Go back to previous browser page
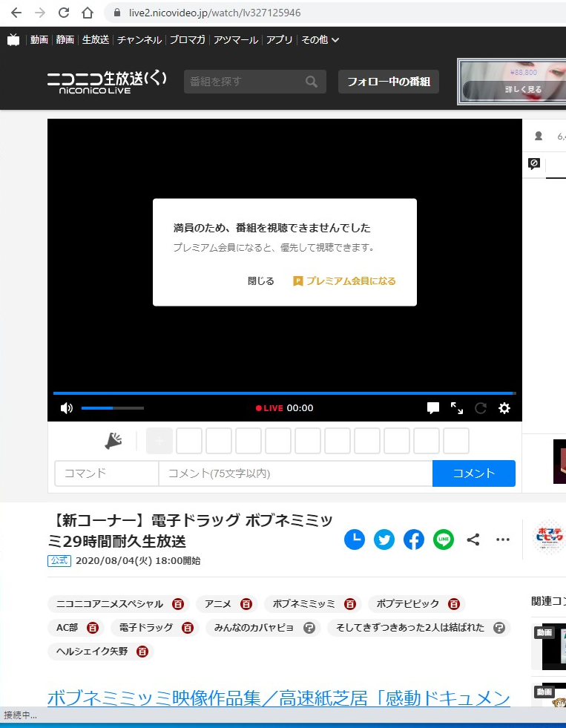 pos(16,13)
